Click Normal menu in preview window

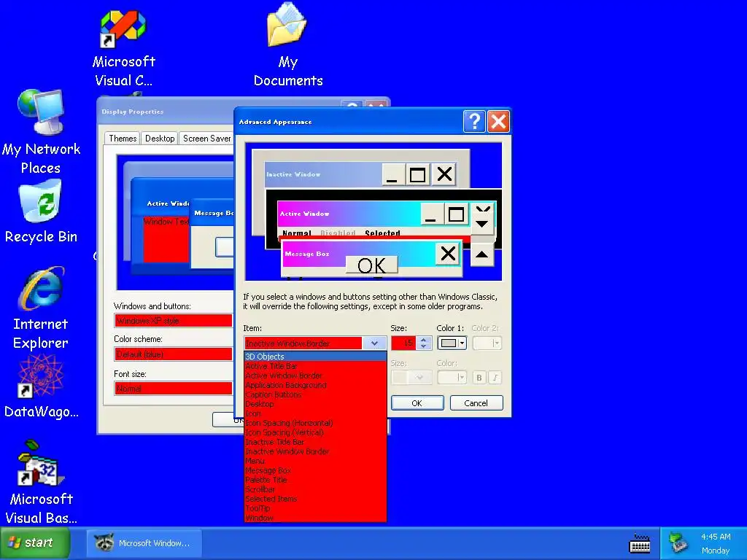[x=296, y=233]
